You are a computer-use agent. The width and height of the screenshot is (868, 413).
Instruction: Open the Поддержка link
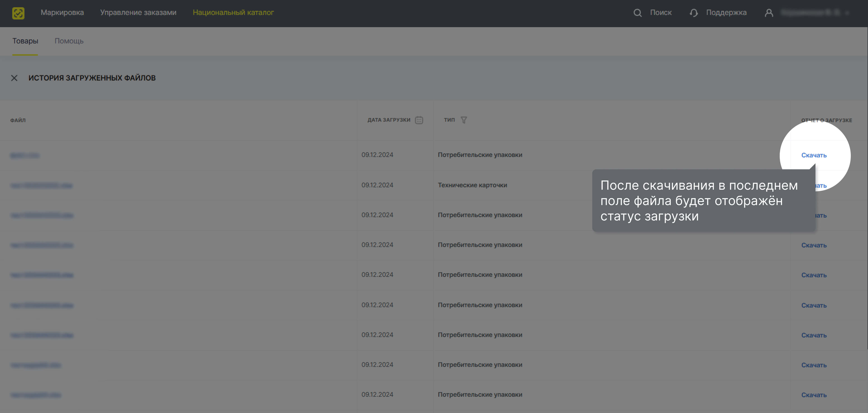click(x=726, y=12)
